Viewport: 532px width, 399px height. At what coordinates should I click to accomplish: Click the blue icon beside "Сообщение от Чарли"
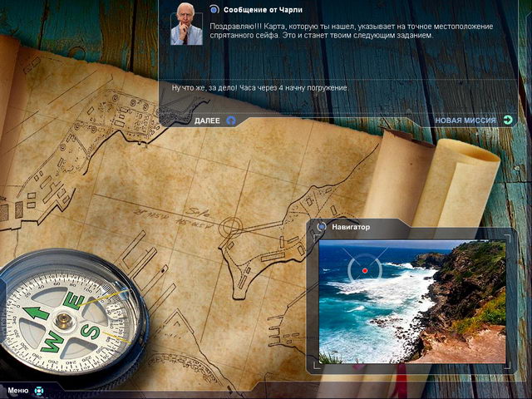[x=214, y=10]
